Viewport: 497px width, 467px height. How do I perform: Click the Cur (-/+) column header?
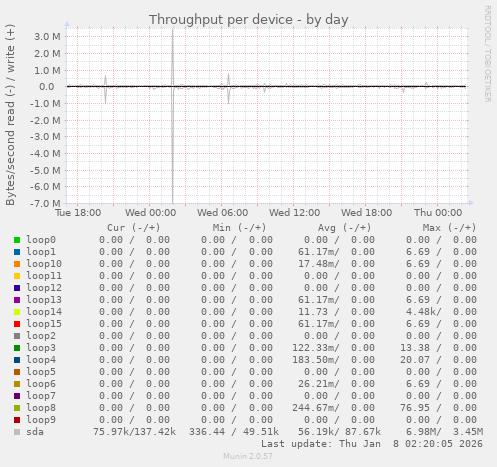(134, 228)
